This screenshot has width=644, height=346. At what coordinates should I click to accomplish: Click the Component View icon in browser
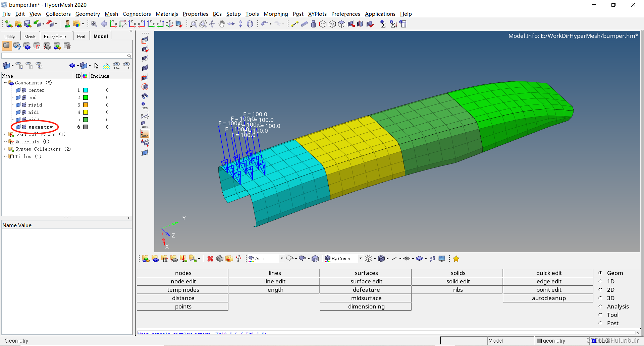point(27,46)
